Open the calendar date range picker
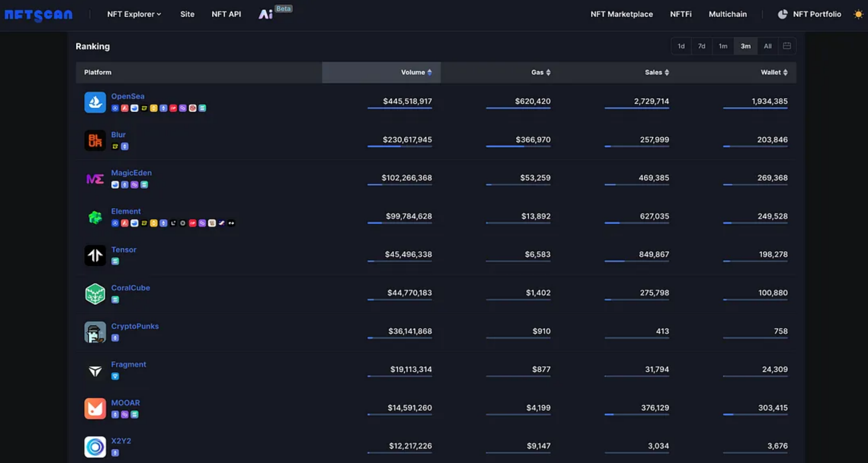This screenshot has height=463, width=868. (x=787, y=46)
